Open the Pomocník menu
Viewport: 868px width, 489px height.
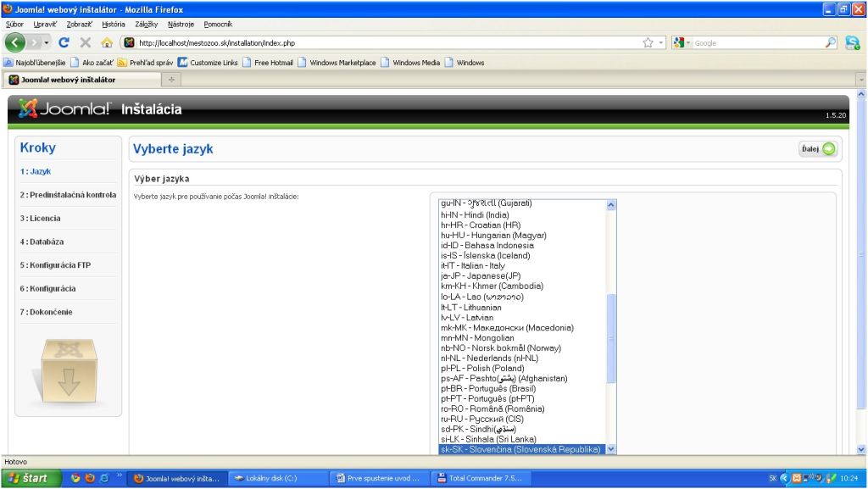click(x=218, y=25)
